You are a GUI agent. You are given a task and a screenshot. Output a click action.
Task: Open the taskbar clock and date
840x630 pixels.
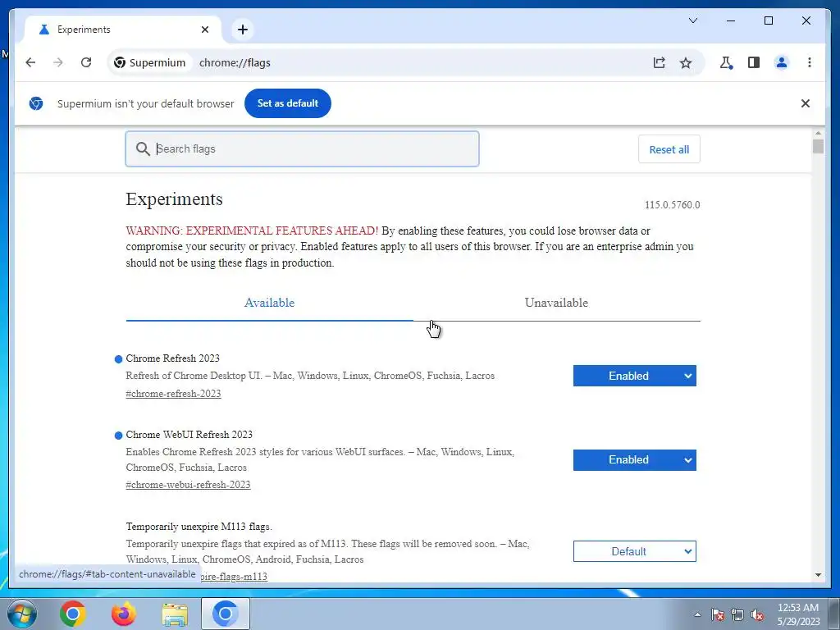coord(798,614)
